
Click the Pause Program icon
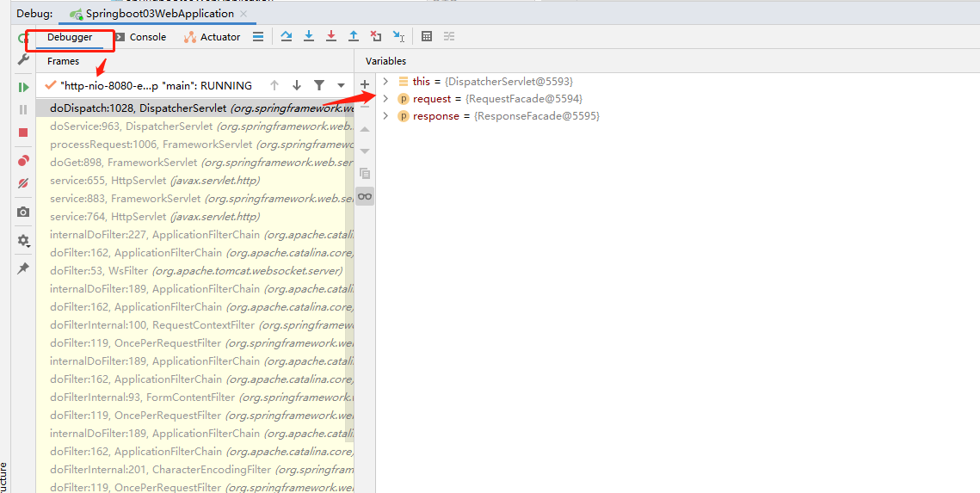click(x=23, y=110)
